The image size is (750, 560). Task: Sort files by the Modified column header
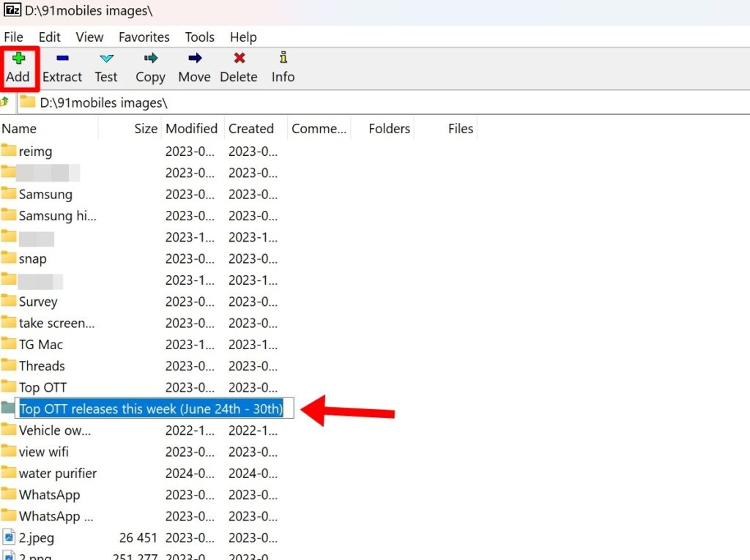point(191,128)
